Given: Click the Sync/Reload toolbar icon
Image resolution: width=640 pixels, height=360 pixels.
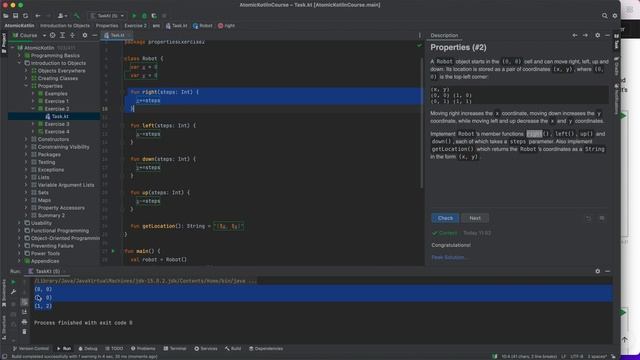Looking at the screenshot, I should click(25, 16).
